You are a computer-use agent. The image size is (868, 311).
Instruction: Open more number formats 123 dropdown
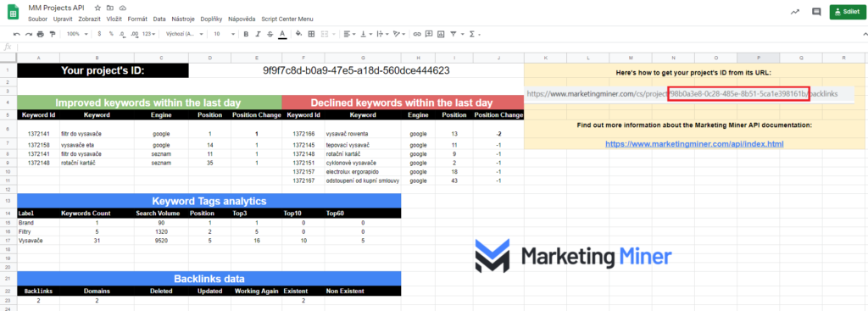(149, 34)
